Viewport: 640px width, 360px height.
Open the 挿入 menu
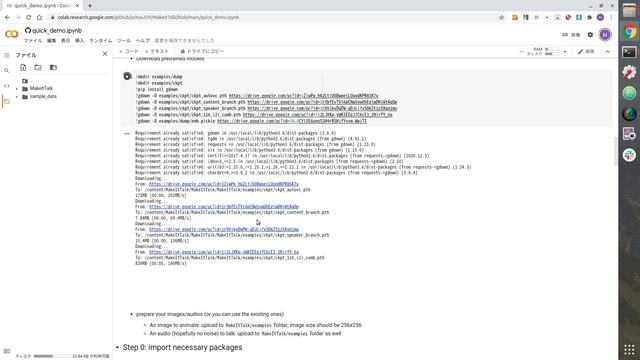coord(79,41)
